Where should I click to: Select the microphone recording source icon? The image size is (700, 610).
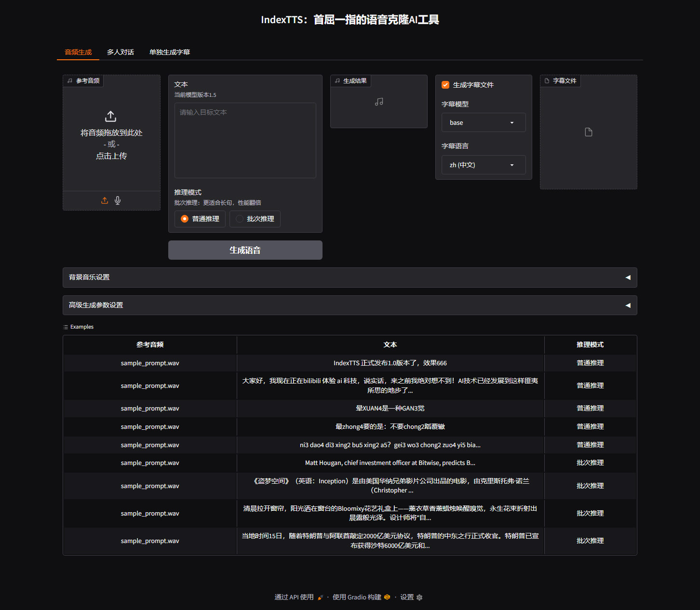[118, 200]
